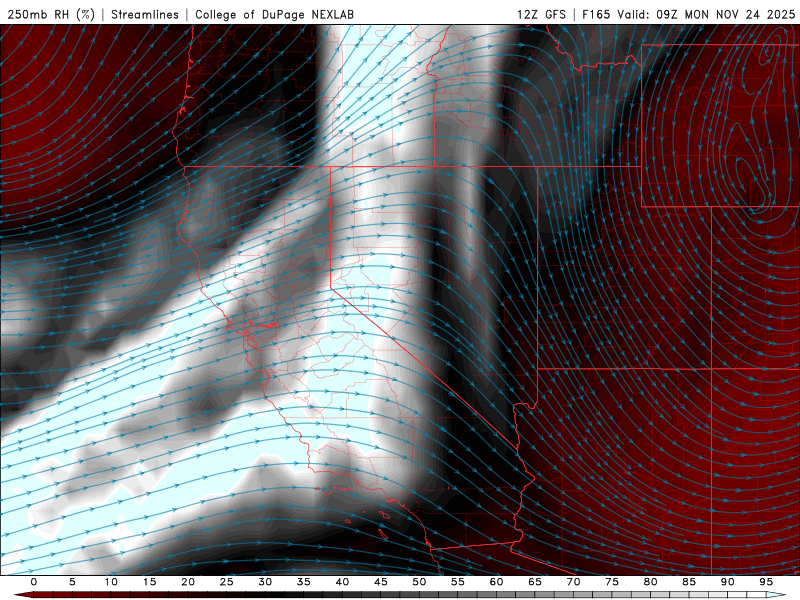Click colorbar label "95"

pyautogui.click(x=766, y=582)
